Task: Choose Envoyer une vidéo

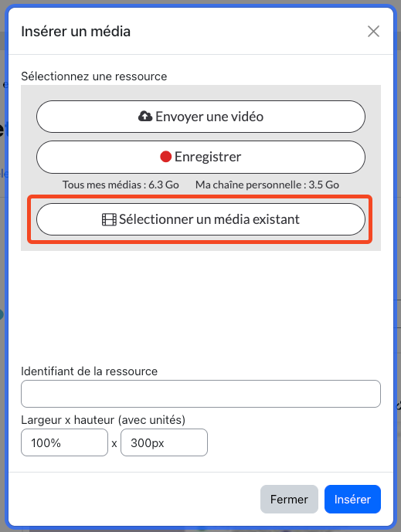Action: (201, 117)
